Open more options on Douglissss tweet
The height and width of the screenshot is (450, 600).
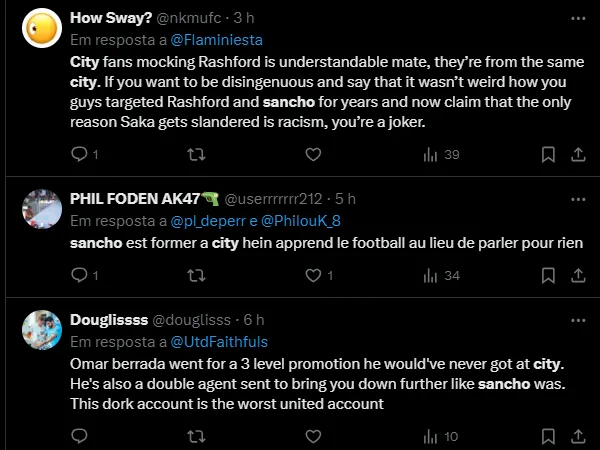[577, 319]
